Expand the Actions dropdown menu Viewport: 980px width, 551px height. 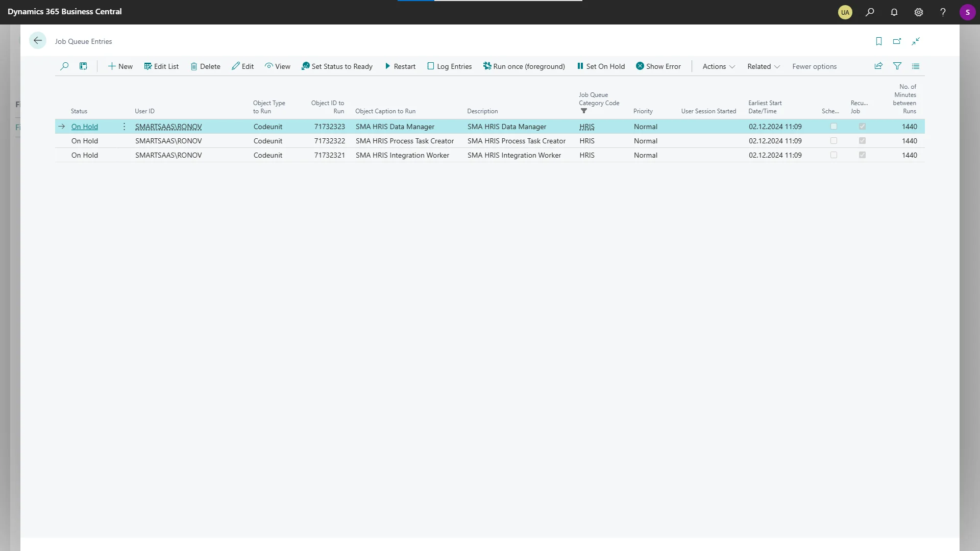(x=718, y=66)
